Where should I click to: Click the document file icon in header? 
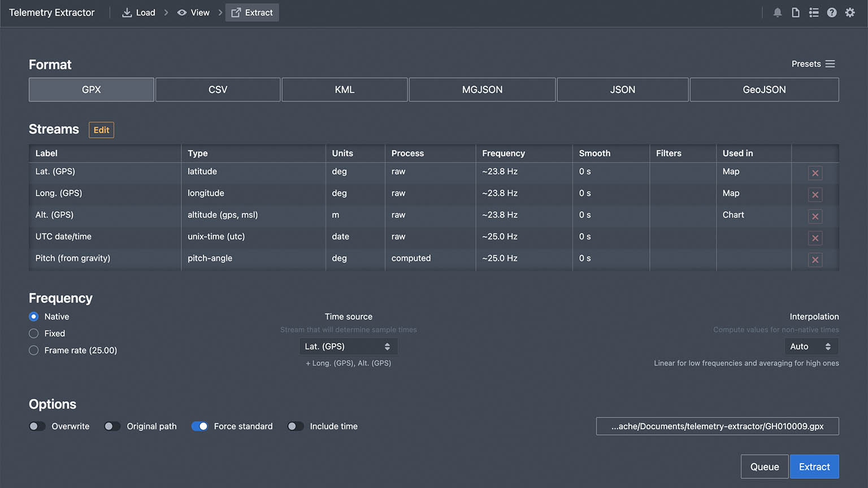click(x=796, y=12)
